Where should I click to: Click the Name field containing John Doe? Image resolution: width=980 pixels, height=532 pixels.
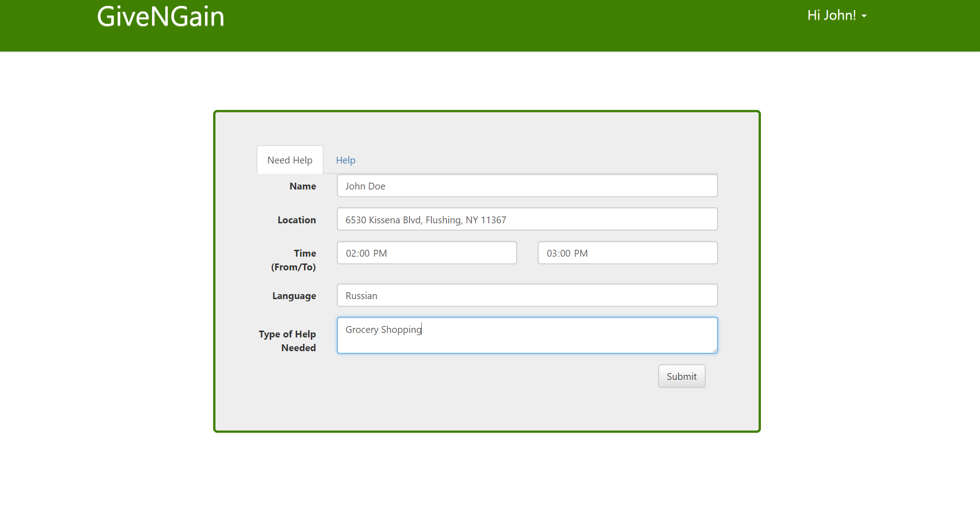[527, 186]
